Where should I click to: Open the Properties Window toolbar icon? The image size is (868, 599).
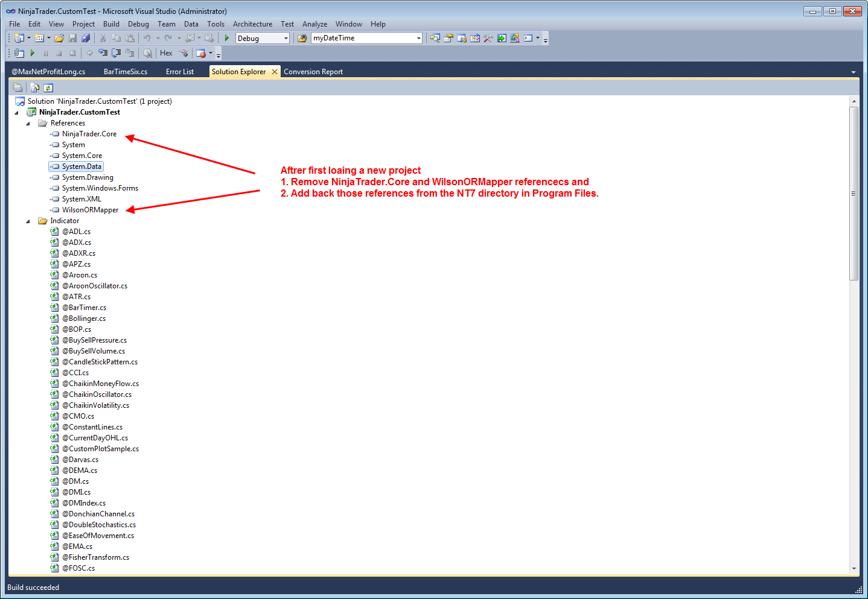pyautogui.click(x=448, y=38)
